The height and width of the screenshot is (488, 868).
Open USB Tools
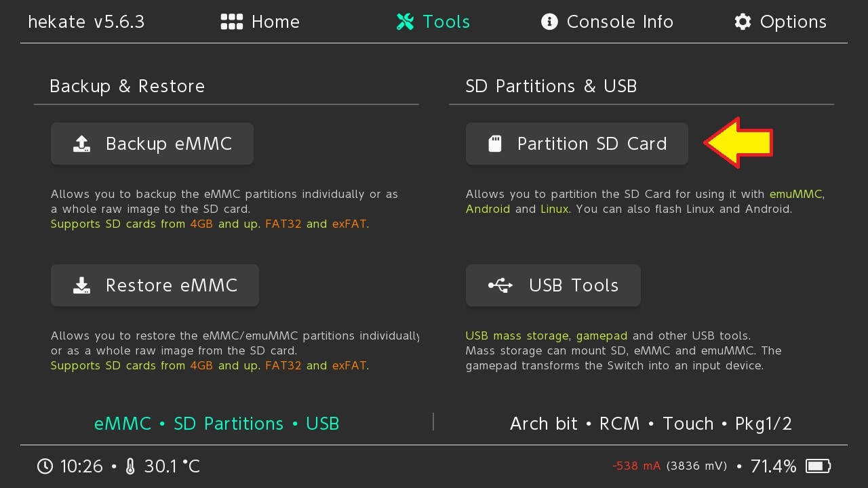(553, 285)
